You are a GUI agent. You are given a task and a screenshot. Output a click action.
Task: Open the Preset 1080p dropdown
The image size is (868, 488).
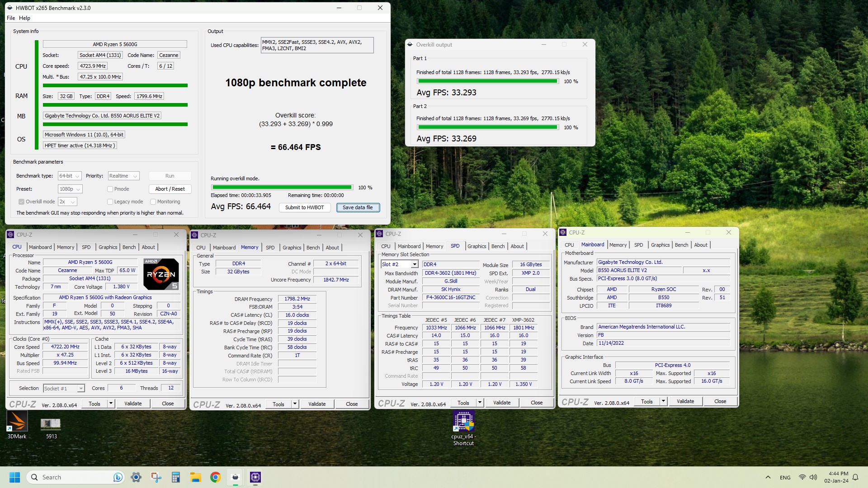point(70,189)
